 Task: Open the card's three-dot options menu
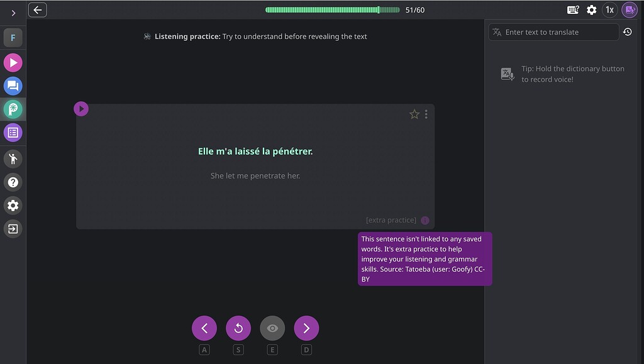pos(426,114)
